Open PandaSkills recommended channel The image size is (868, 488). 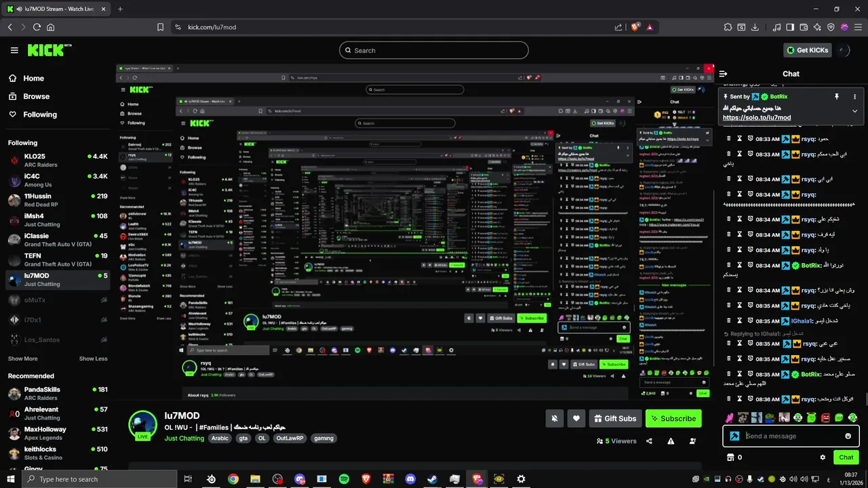tap(58, 394)
